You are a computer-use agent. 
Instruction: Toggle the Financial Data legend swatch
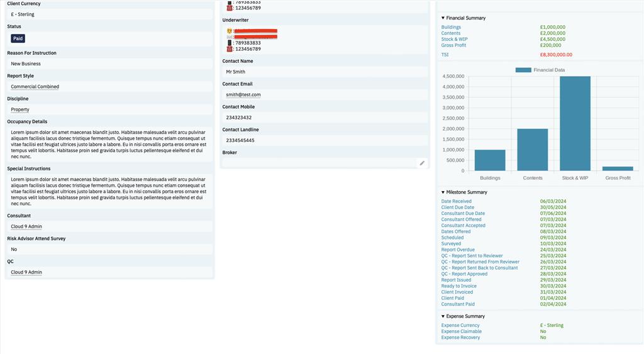(523, 70)
